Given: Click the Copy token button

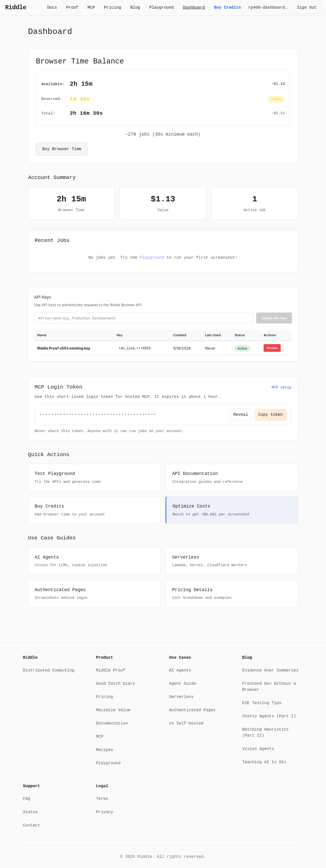Looking at the screenshot, I should 270,415.
